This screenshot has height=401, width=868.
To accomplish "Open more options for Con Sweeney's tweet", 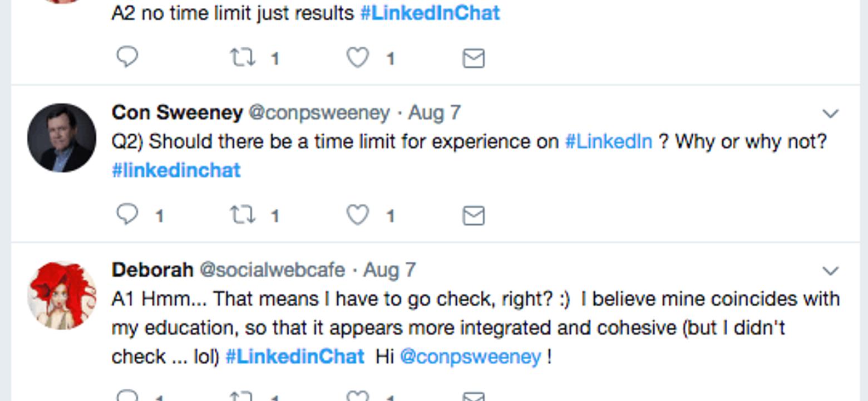I will click(830, 114).
